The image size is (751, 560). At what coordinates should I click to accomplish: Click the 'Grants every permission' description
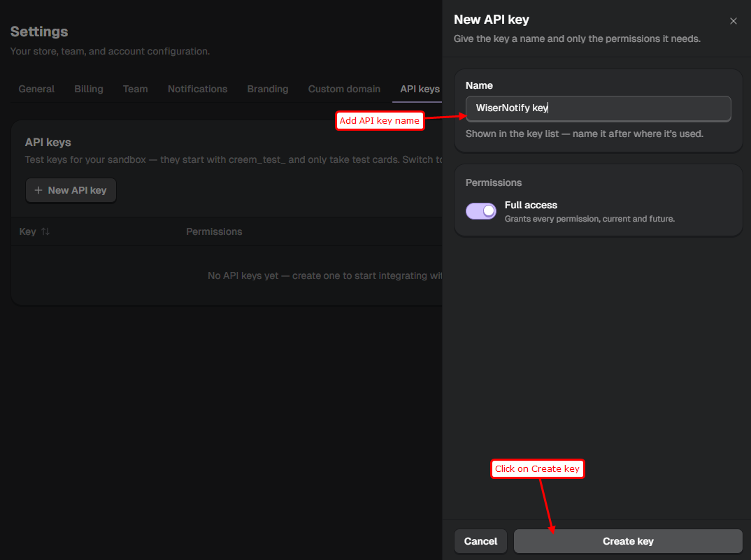coord(589,219)
